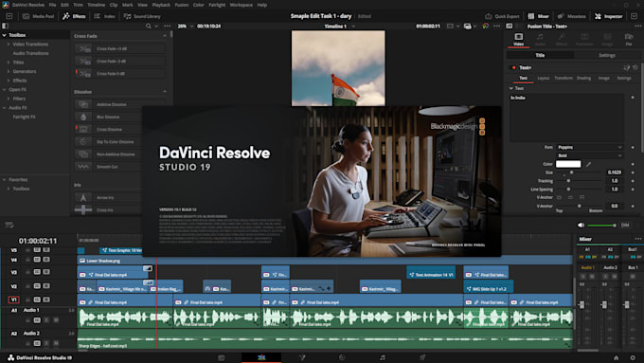Click the color bypass icon above viewer
The width and height of the screenshot is (644, 363).
(x=486, y=26)
